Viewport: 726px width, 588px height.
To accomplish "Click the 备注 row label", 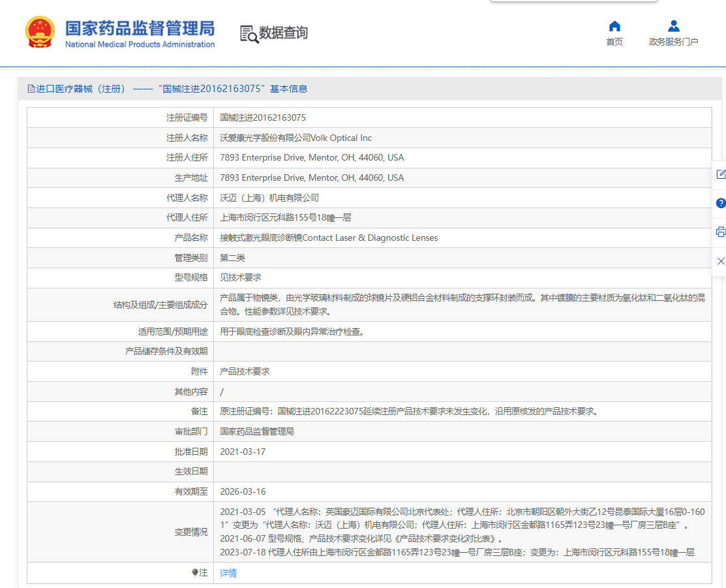I will (200, 411).
